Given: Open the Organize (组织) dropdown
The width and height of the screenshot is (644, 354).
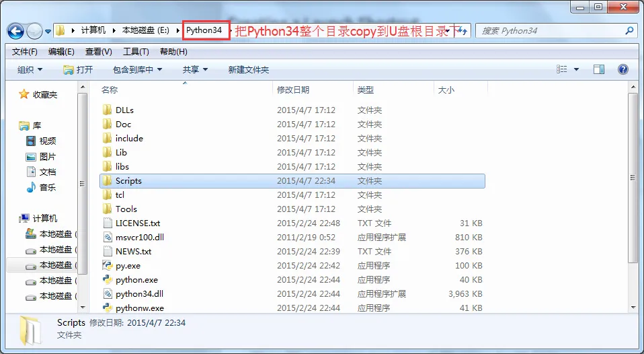Looking at the screenshot, I should [x=30, y=69].
